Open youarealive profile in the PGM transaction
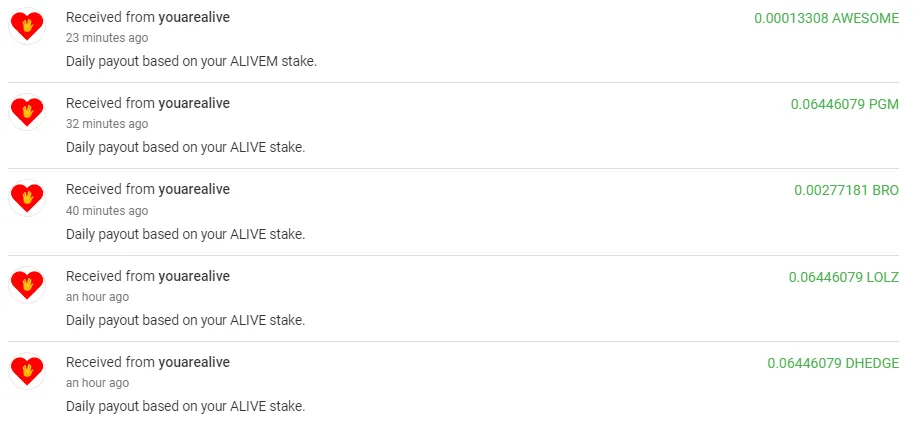 pyautogui.click(x=194, y=103)
